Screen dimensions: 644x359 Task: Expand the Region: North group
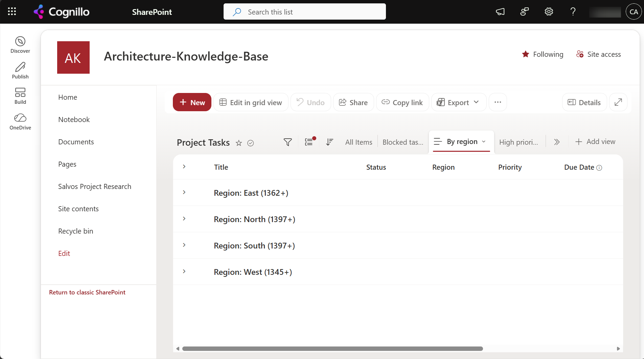[184, 218]
